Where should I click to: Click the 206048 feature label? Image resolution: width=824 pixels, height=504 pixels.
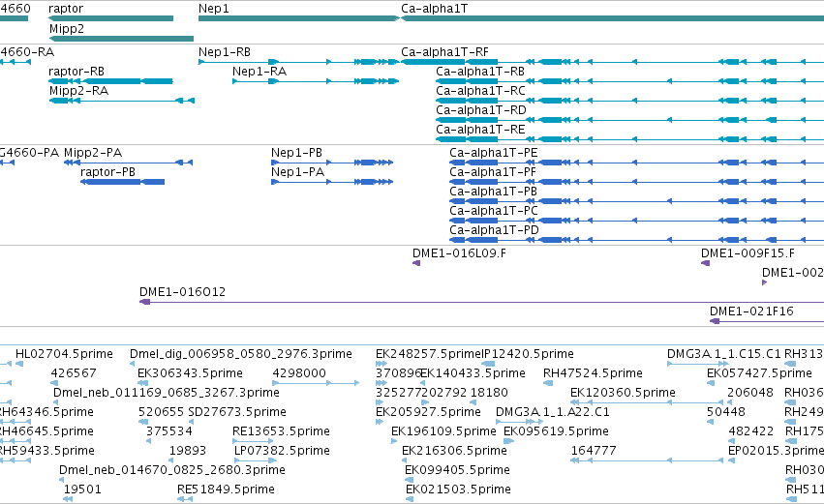(x=750, y=393)
